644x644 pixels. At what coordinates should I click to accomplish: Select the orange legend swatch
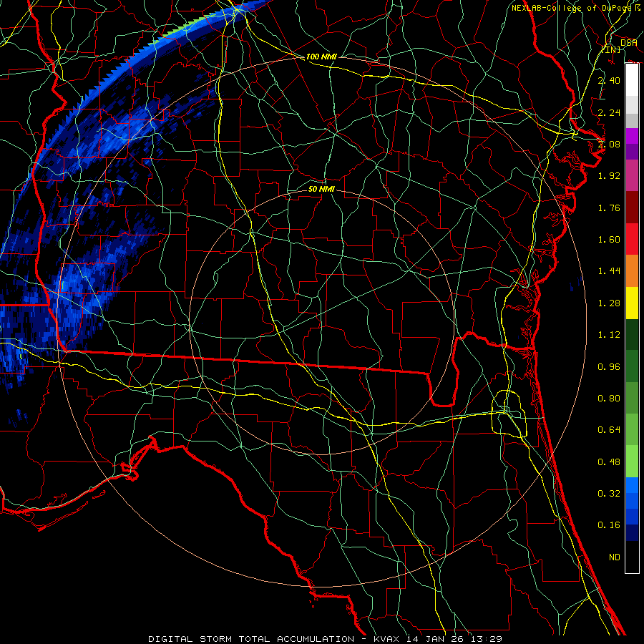[x=632, y=271]
